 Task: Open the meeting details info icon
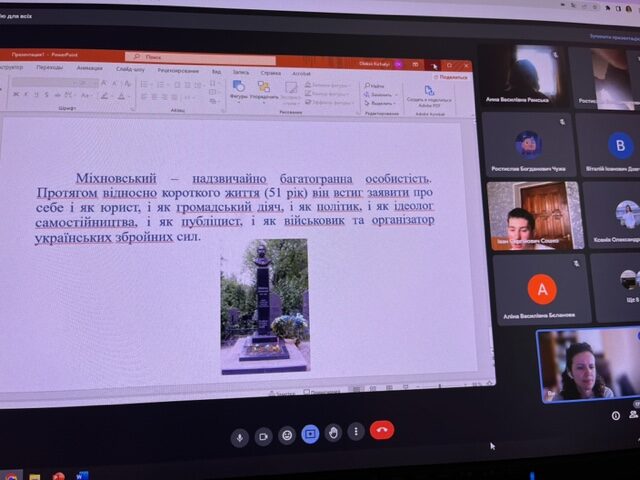tap(616, 415)
